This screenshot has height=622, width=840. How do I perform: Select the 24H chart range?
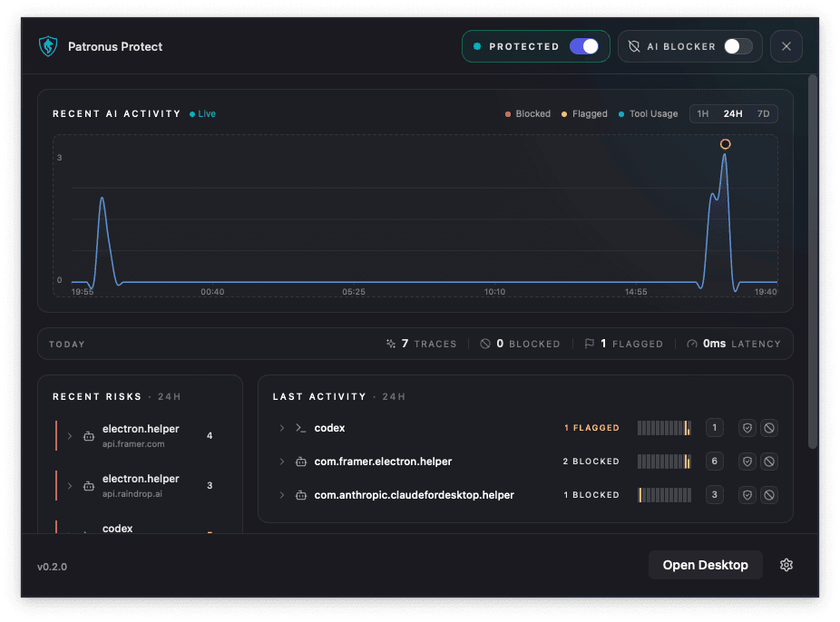tap(733, 113)
